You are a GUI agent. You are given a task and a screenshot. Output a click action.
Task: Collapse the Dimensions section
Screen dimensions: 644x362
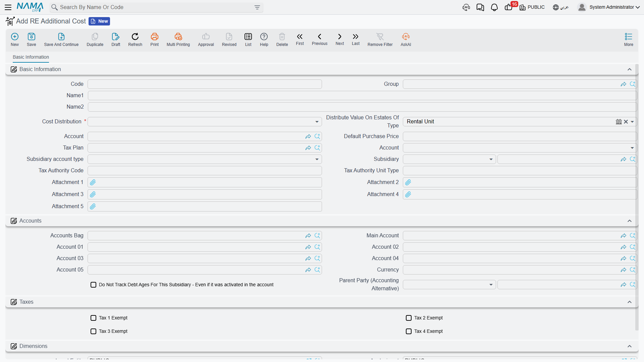tap(630, 346)
